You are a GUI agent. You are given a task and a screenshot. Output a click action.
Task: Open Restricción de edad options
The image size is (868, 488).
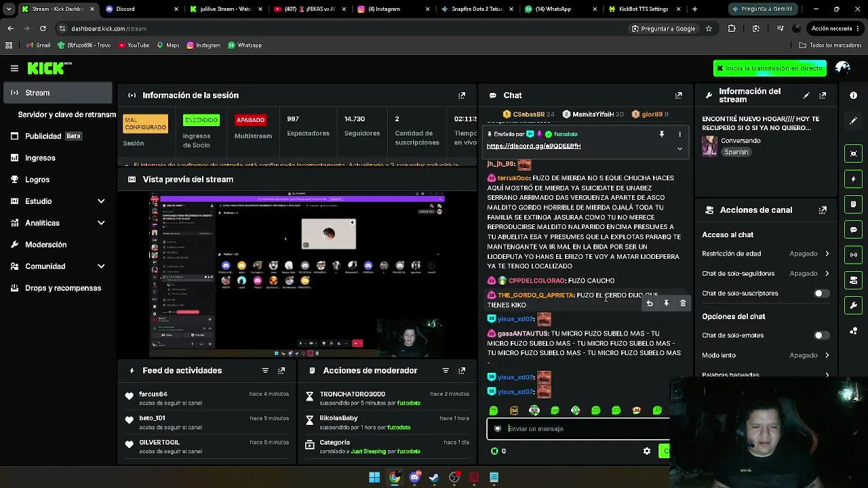tap(766, 253)
